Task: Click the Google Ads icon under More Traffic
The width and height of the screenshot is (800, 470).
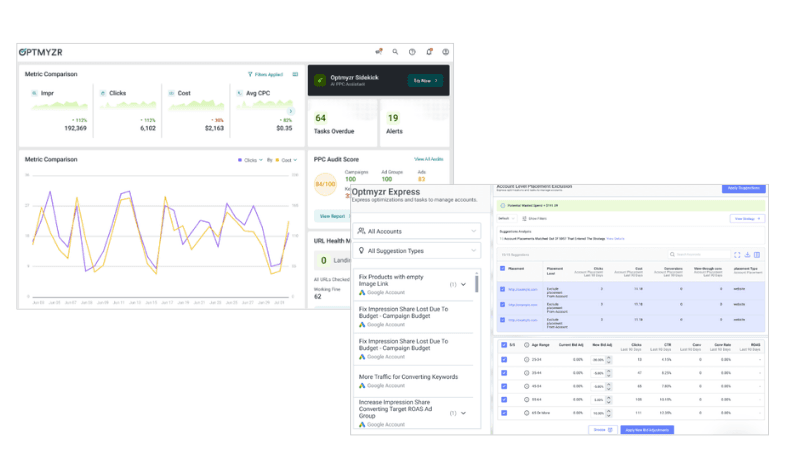Action: tap(362, 386)
